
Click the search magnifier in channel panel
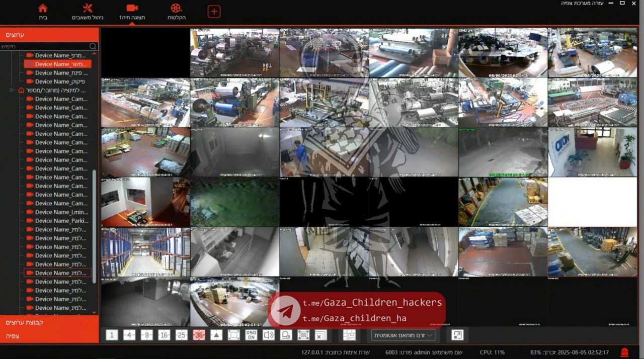[93, 46]
